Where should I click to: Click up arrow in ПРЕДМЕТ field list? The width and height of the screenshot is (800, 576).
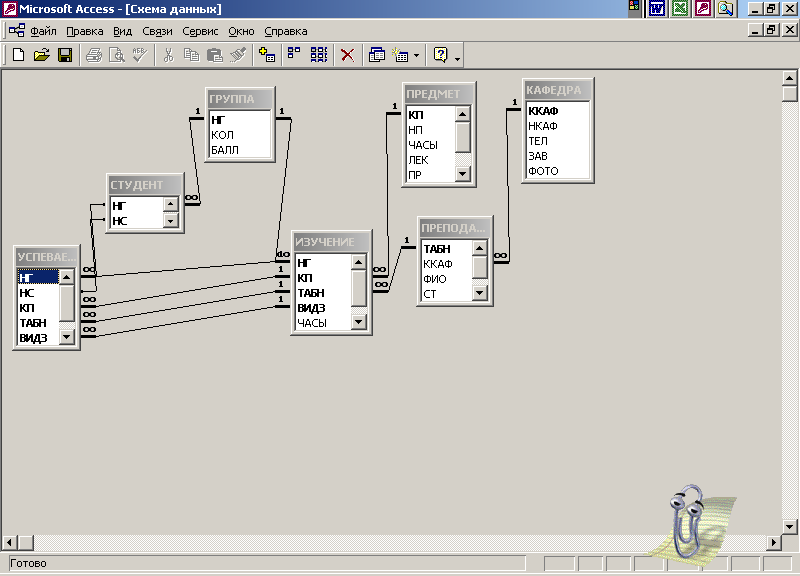pyautogui.click(x=462, y=114)
